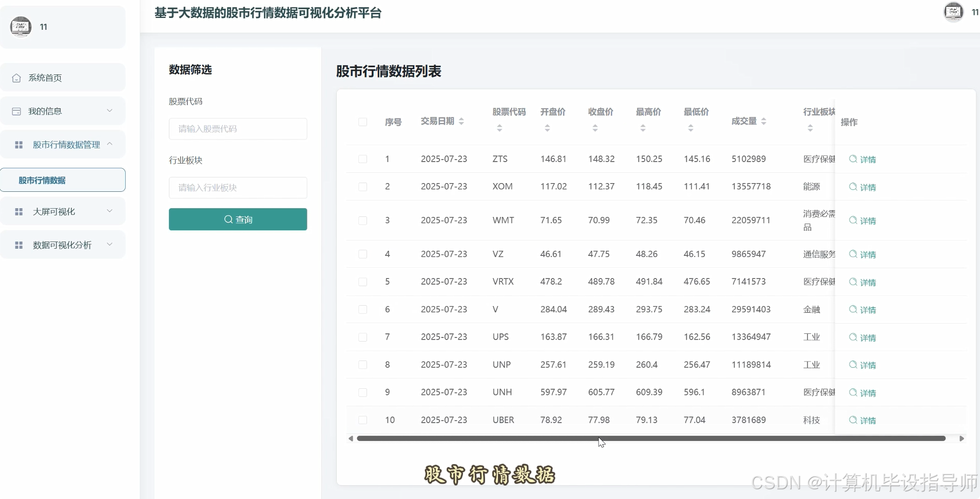The width and height of the screenshot is (980, 499).
Task: Click the 查询 search button
Action: pos(237,219)
